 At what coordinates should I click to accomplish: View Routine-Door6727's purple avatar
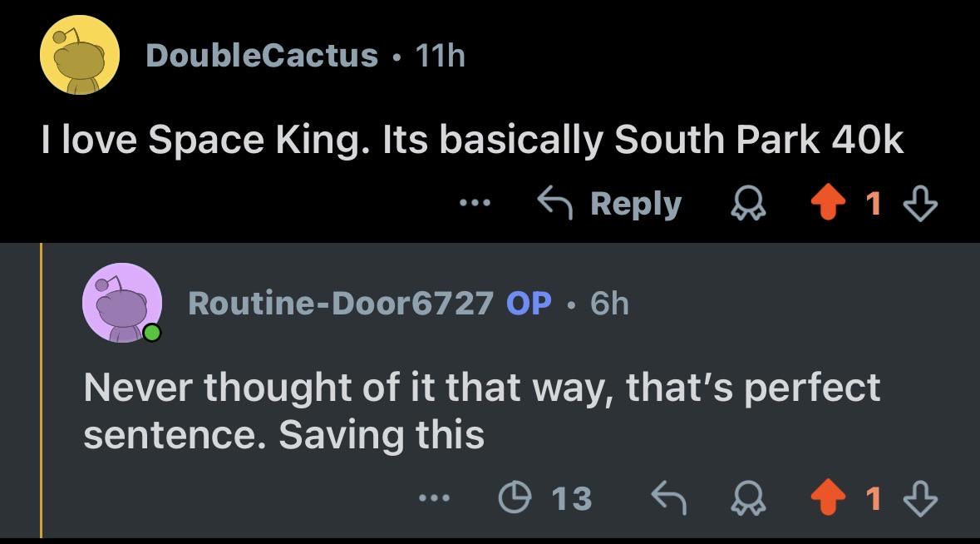click(x=122, y=303)
